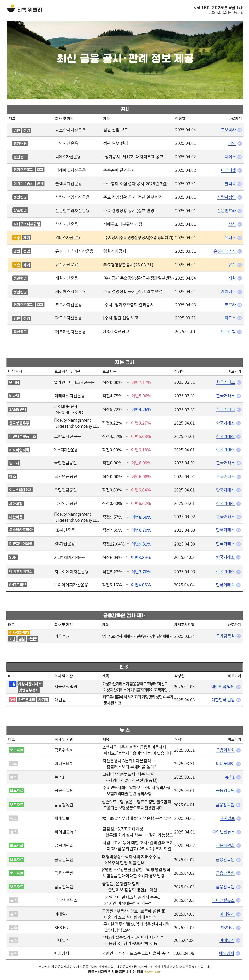
Task: Click the 가상자산거래소 tag
Action: [30, 684]
